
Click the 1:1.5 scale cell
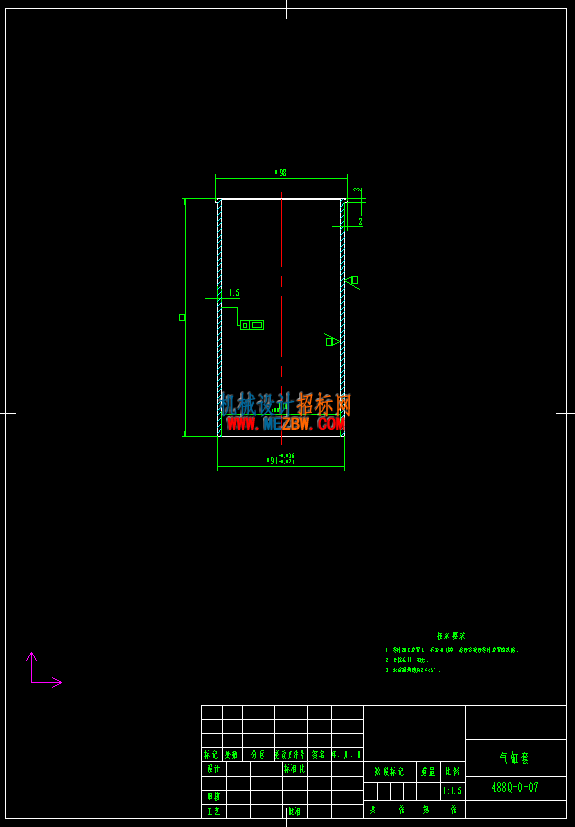453,791
